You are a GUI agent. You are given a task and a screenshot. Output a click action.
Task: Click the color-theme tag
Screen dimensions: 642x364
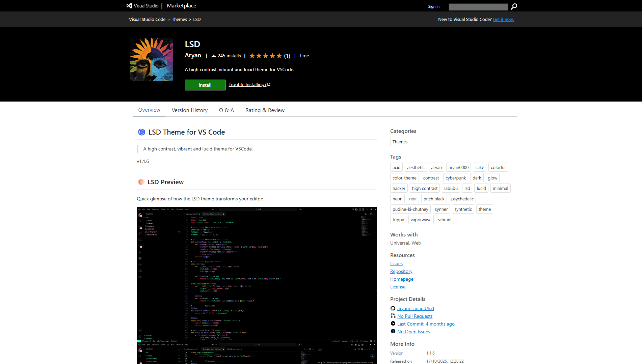[404, 178]
